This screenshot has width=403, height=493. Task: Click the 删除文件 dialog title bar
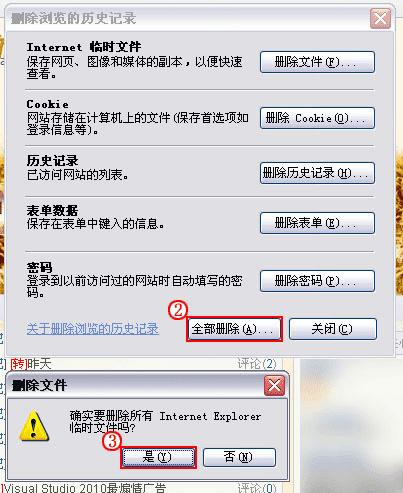pyautogui.click(x=135, y=386)
